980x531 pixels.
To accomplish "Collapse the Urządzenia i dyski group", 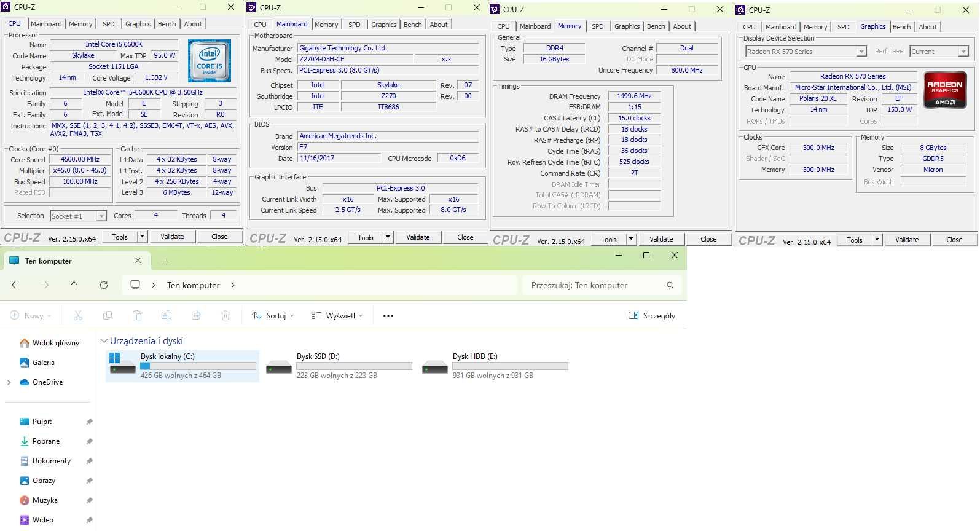I will coord(104,341).
